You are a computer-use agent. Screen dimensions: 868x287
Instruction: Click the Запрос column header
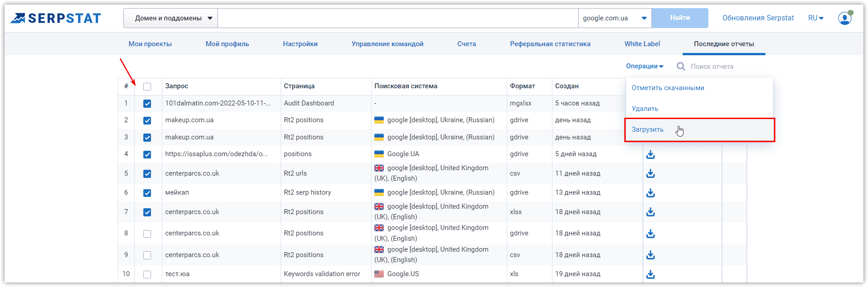[x=177, y=86]
